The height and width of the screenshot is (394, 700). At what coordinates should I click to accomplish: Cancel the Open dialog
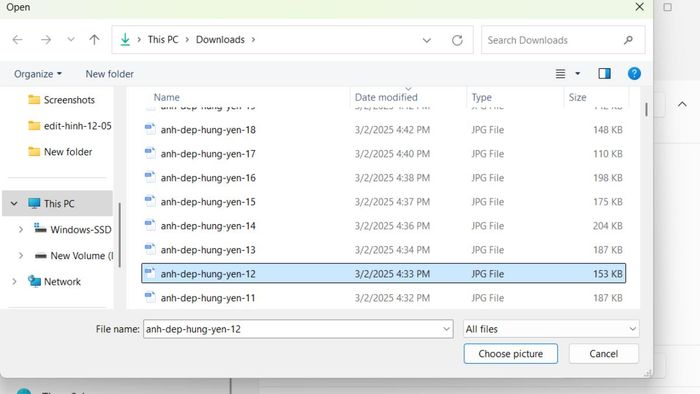pos(604,354)
